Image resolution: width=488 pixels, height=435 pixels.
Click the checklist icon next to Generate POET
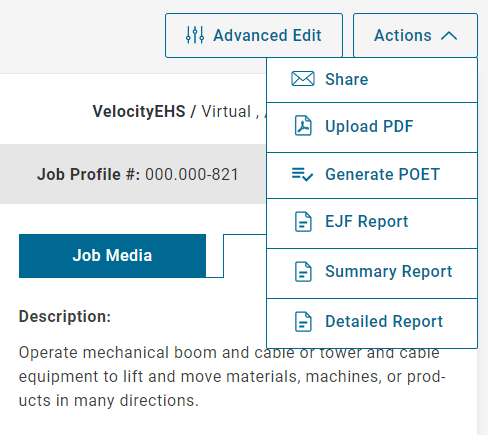coord(302,174)
